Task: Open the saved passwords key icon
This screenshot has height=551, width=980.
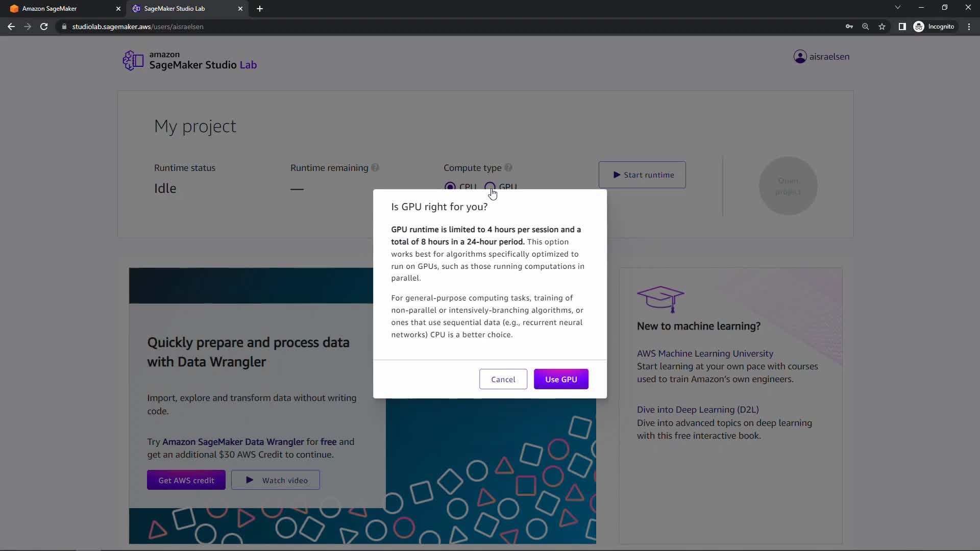Action: [849, 27]
